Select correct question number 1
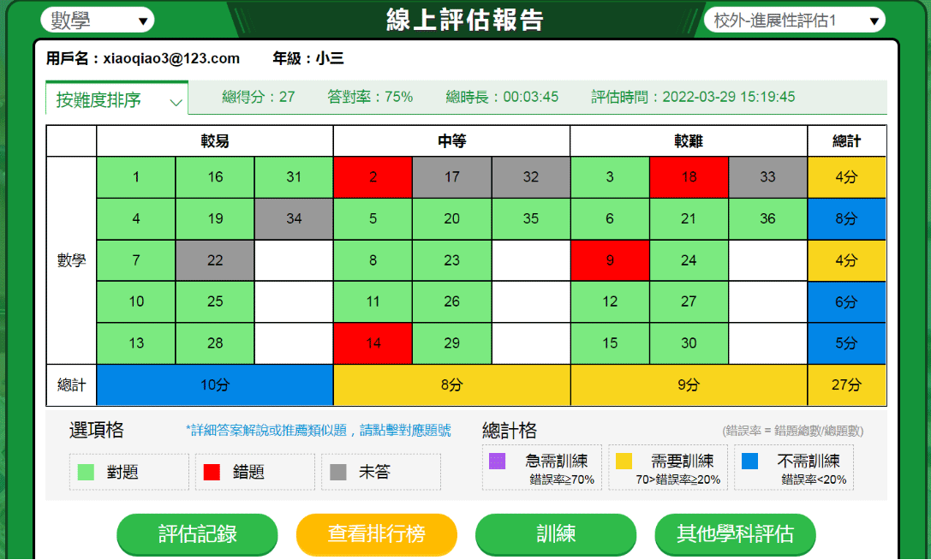The height and width of the screenshot is (560, 931). [136, 177]
